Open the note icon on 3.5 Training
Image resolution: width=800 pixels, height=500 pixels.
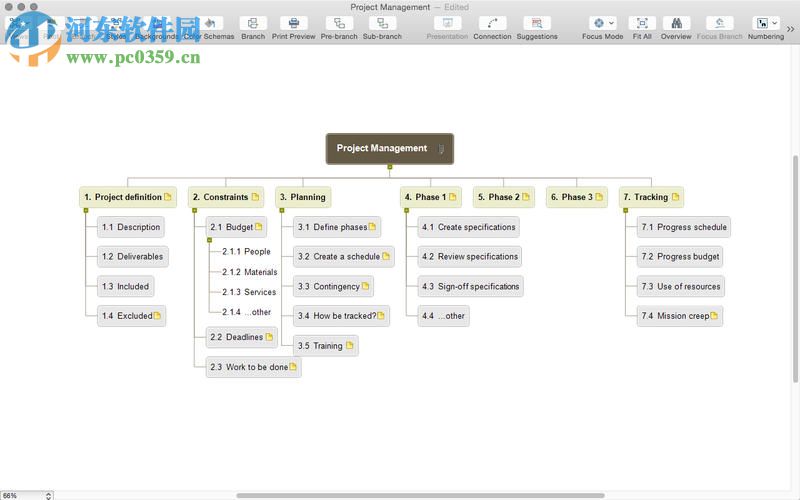[x=349, y=345]
